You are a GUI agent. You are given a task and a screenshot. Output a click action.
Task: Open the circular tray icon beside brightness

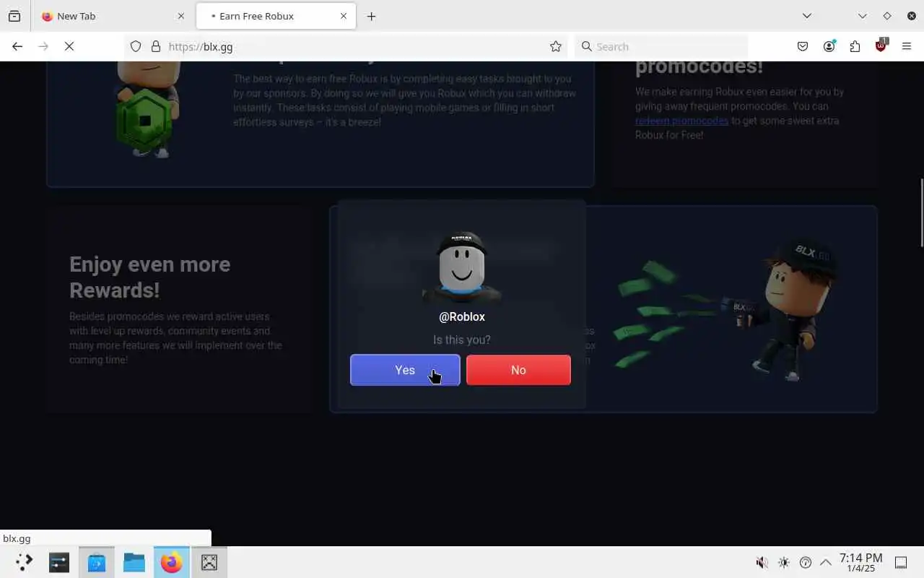coord(806,562)
